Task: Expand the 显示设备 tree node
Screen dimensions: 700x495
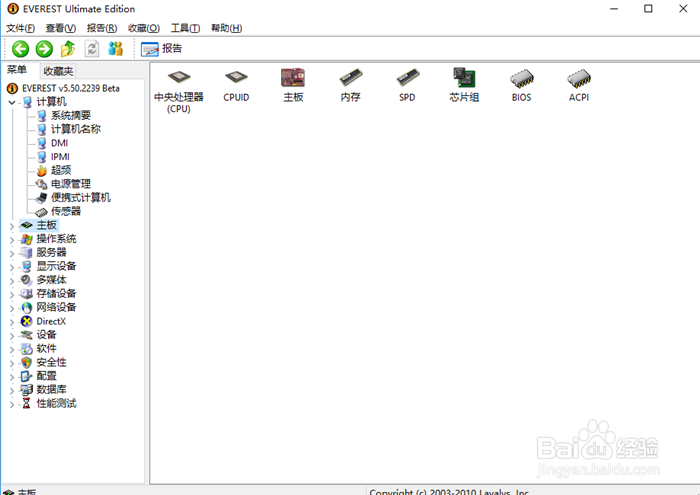Action: click(x=12, y=267)
